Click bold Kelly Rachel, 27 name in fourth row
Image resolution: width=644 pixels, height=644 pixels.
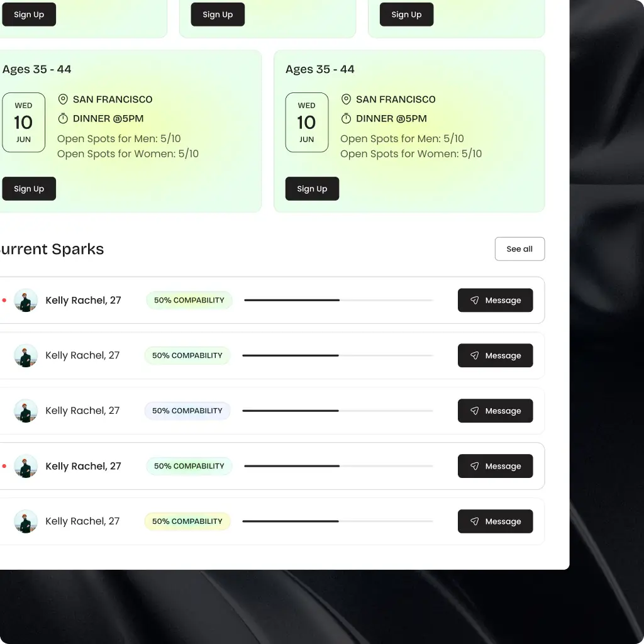(84, 466)
